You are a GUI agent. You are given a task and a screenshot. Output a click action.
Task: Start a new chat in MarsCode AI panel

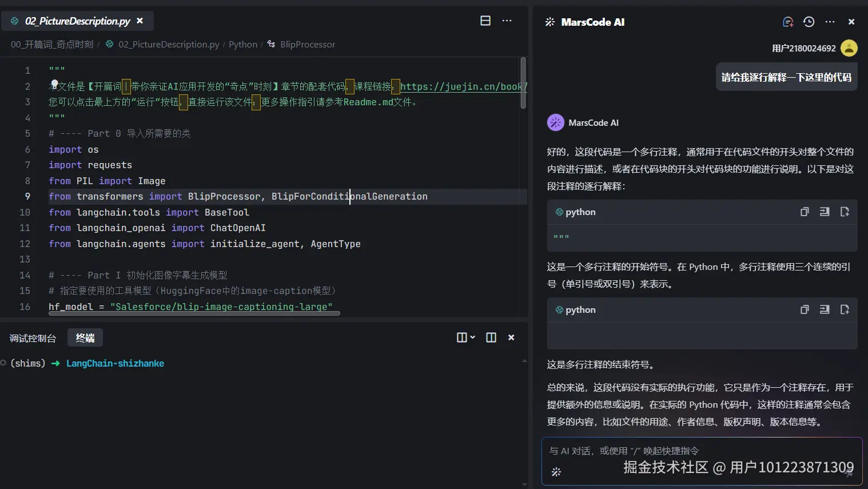tap(787, 21)
